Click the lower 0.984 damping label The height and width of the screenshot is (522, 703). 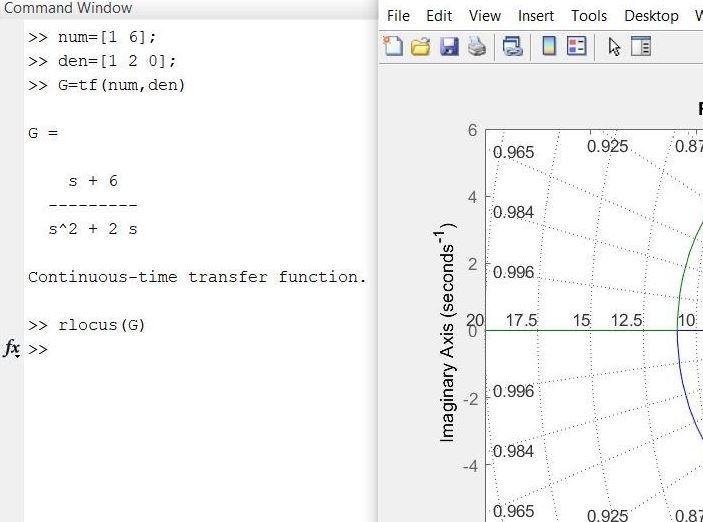513,451
